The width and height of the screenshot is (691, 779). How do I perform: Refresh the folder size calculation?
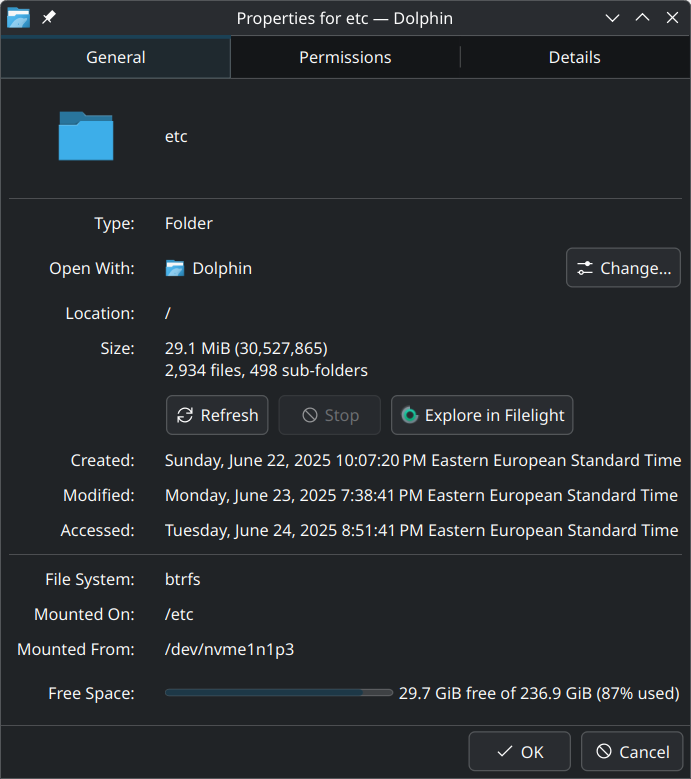click(217, 415)
